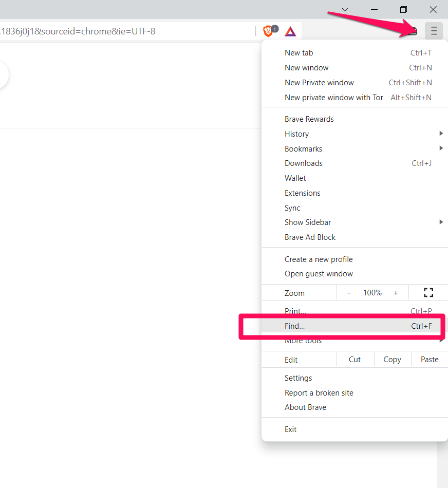
Task: Select Brave Ad Block entry
Action: point(355,237)
